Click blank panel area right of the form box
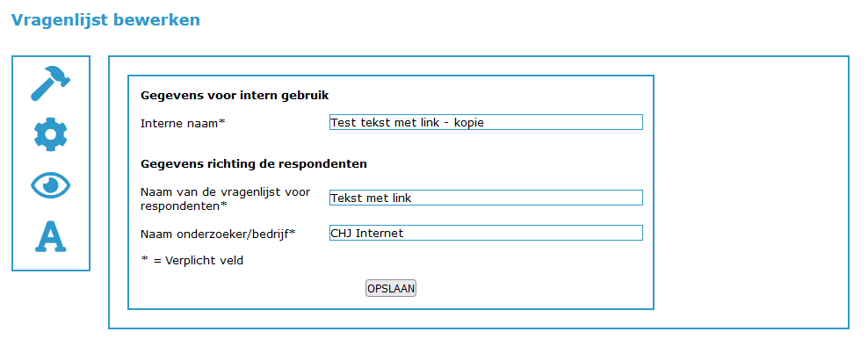This screenshot has height=339, width=868. coord(750,192)
